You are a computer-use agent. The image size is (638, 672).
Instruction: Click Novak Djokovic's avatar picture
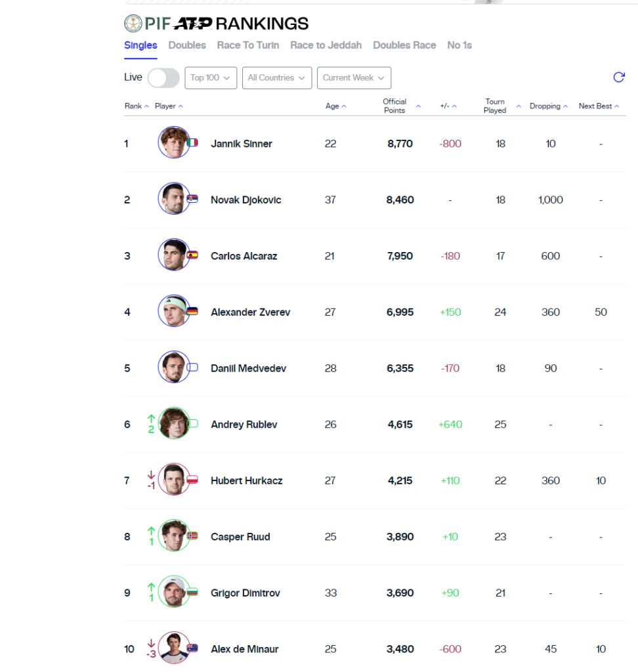pyautogui.click(x=173, y=199)
